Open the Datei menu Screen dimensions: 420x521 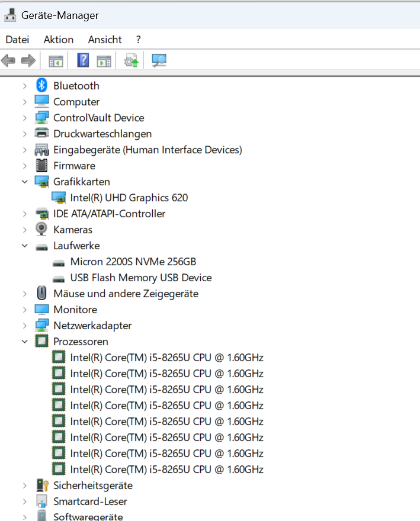(x=17, y=40)
